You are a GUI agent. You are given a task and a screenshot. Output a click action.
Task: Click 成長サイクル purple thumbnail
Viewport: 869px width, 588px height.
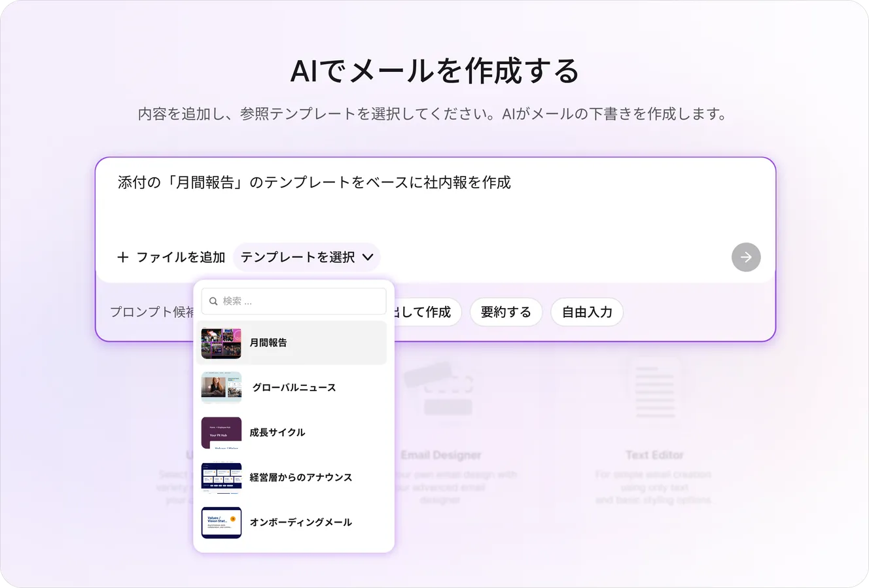coord(221,432)
